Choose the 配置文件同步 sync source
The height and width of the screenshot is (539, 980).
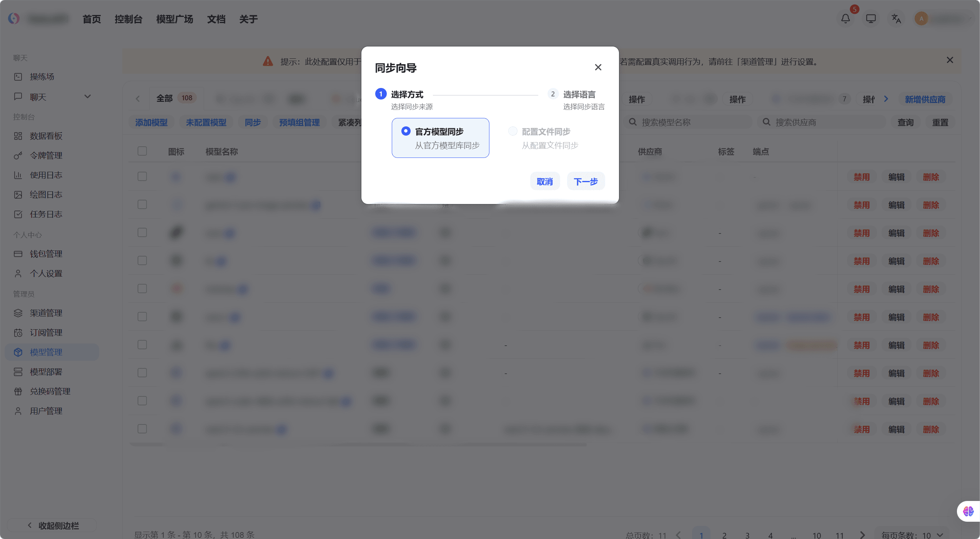pos(512,131)
